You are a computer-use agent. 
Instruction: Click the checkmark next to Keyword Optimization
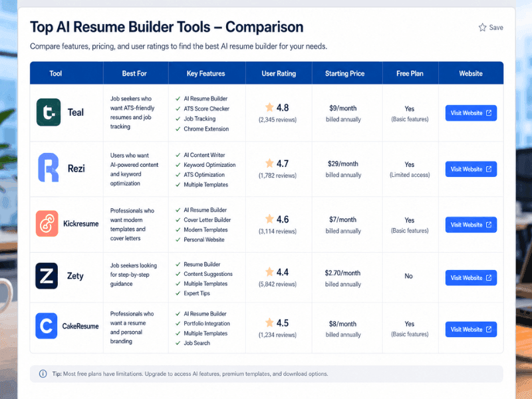tap(178, 165)
